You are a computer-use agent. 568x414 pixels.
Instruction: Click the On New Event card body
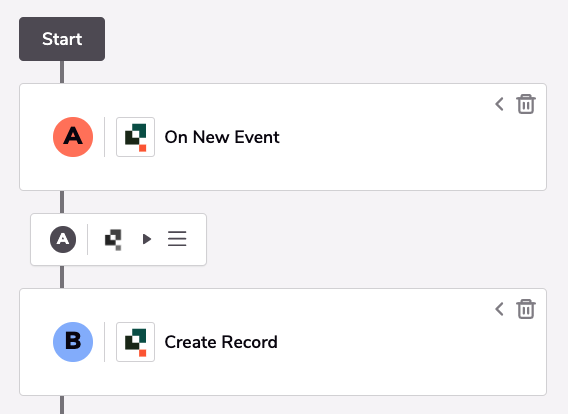point(283,137)
